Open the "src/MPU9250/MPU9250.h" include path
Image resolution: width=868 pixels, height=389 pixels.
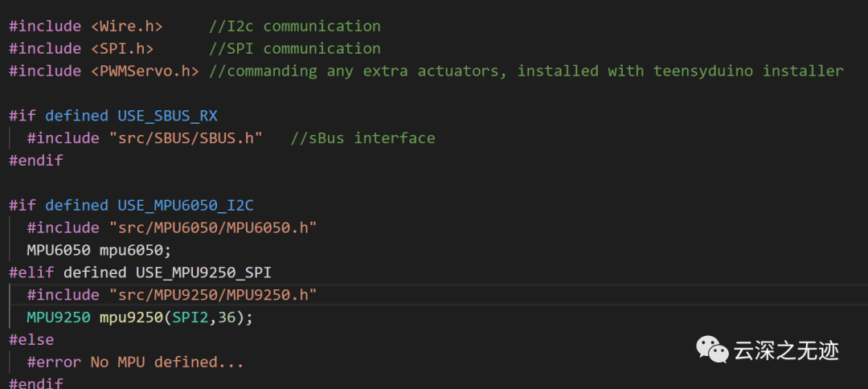pos(213,295)
